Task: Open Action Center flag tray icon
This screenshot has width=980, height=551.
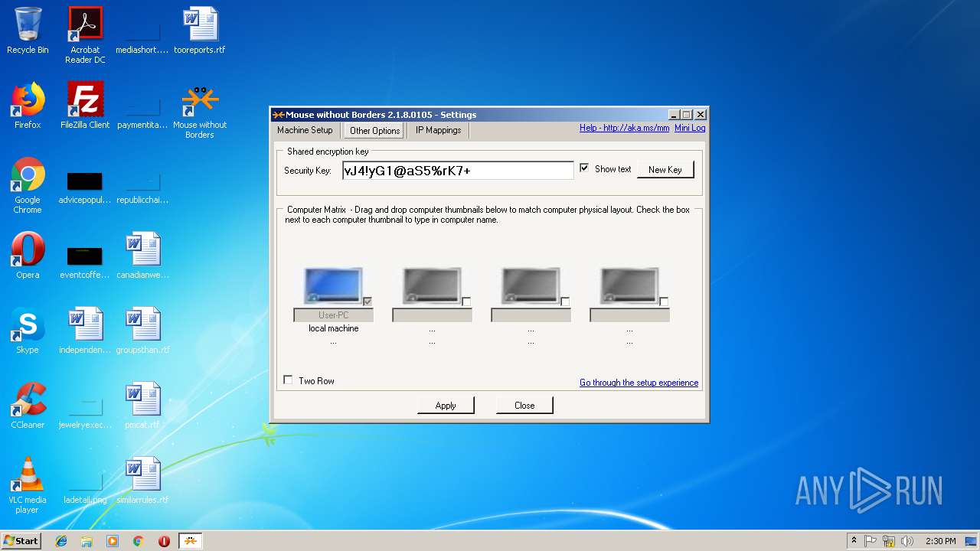Action: (871, 541)
